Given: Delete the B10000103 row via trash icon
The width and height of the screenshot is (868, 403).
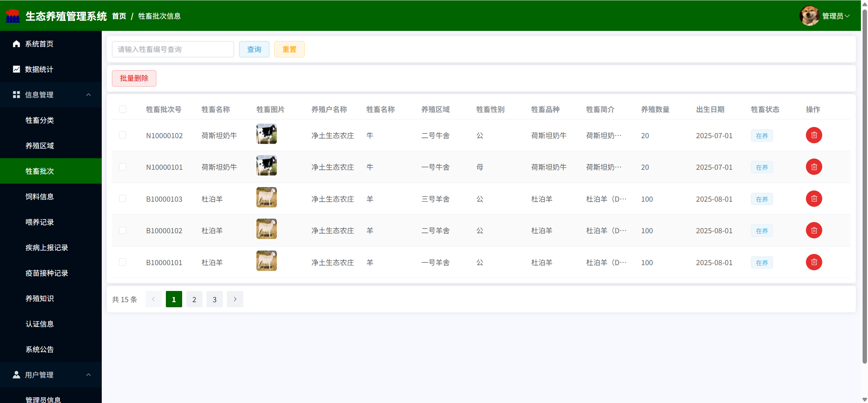Looking at the screenshot, I should tap(813, 199).
